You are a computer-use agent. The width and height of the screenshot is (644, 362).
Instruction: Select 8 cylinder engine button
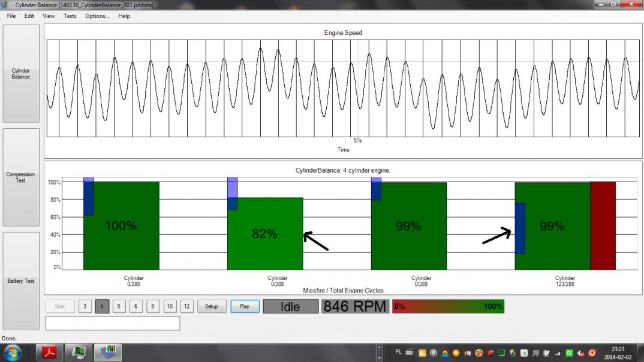pyautogui.click(x=153, y=306)
